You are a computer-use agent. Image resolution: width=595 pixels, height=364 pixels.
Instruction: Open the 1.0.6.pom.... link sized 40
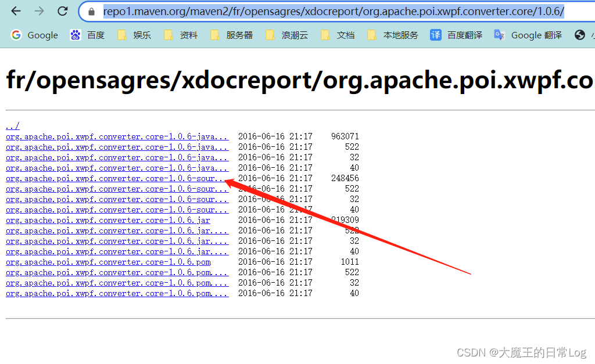(117, 294)
